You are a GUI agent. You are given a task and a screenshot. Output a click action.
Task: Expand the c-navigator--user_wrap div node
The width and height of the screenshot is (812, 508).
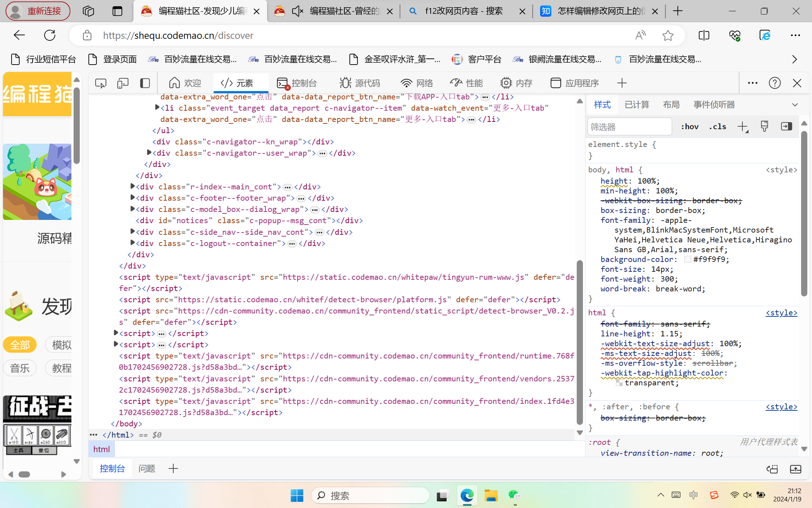[x=149, y=152]
